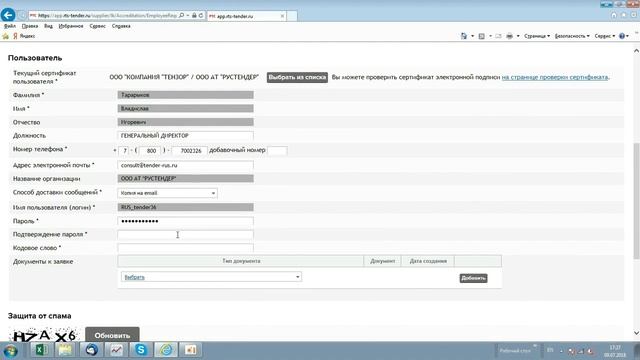This screenshot has height=360, width=640.
Task: Click the RSS feeds icon in command bar
Action: [x=482, y=36]
